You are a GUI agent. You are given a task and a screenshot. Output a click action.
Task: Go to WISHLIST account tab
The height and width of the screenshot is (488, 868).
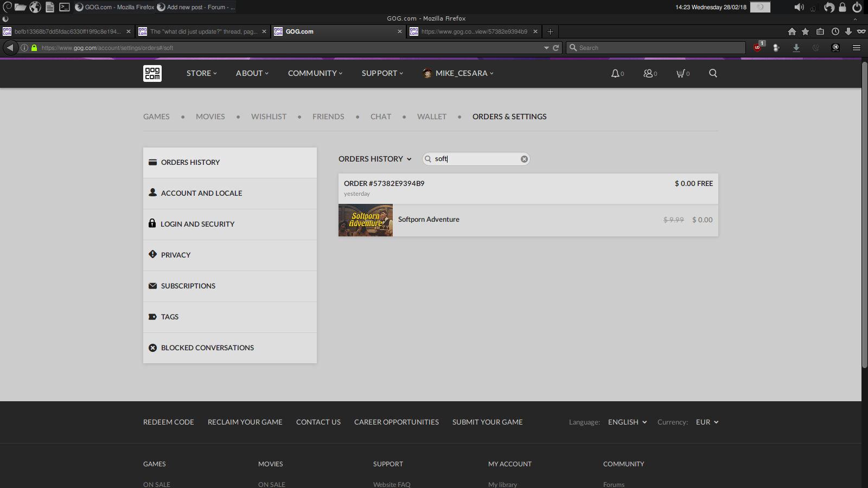269,117
